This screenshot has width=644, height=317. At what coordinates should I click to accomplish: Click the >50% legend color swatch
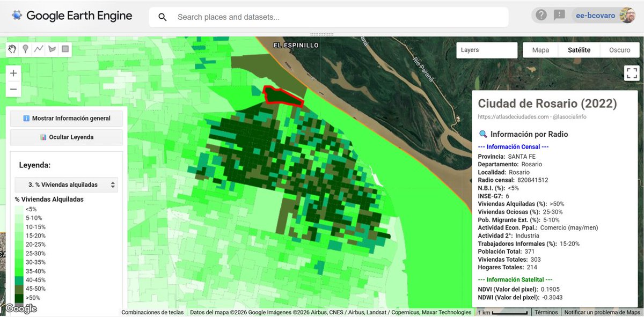pos(19,298)
